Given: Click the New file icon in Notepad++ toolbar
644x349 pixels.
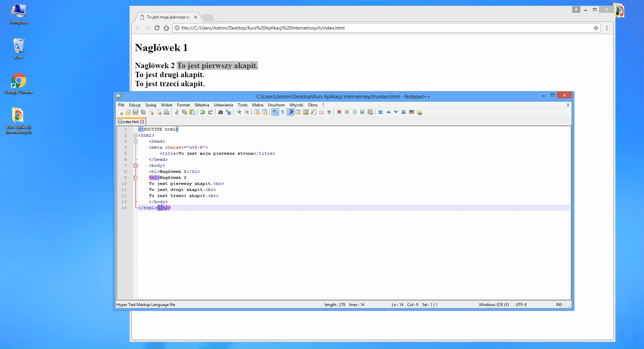Looking at the screenshot, I should [x=120, y=112].
